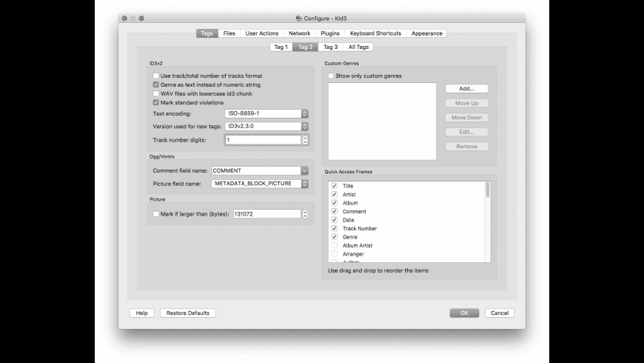This screenshot has height=363, width=644.
Task: Click into the Track number digits field
Action: [x=263, y=140]
